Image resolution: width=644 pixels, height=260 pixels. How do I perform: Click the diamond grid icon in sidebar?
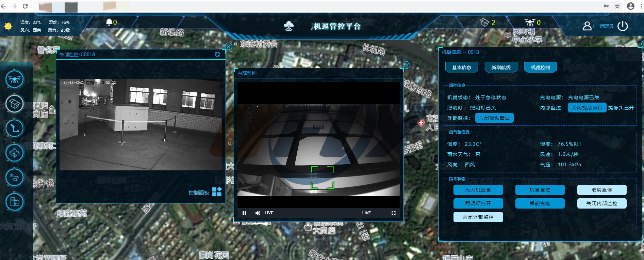[15, 153]
